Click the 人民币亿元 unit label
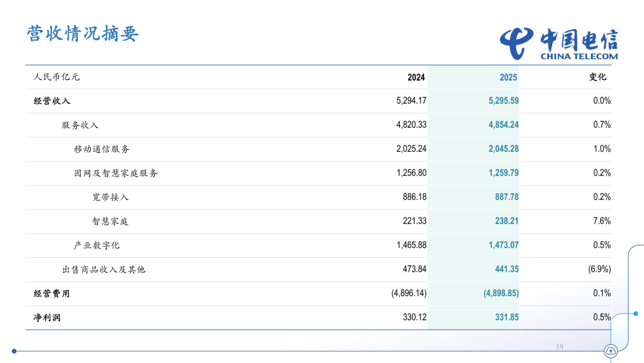This screenshot has height=363, width=644. coord(57,77)
